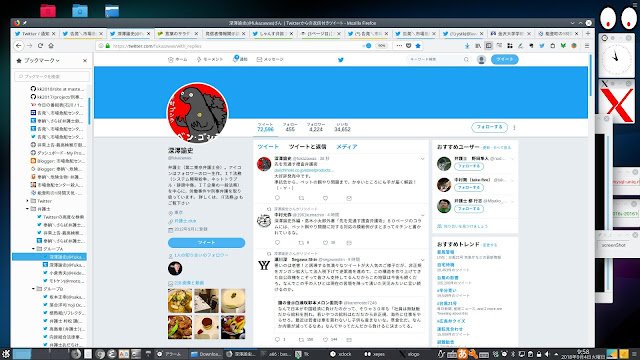Open the profile avatar menu in Twitter header
The width and height of the screenshot is (640, 360).
click(x=481, y=60)
